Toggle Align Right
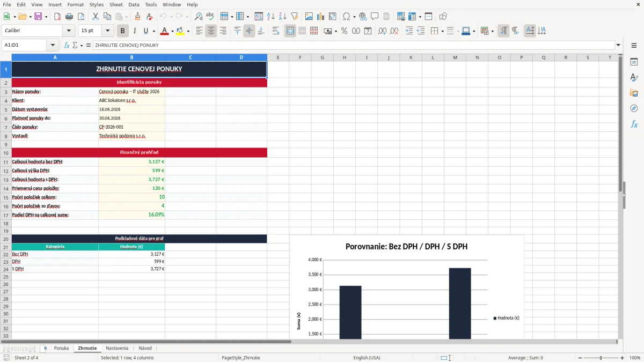 pos(223,31)
